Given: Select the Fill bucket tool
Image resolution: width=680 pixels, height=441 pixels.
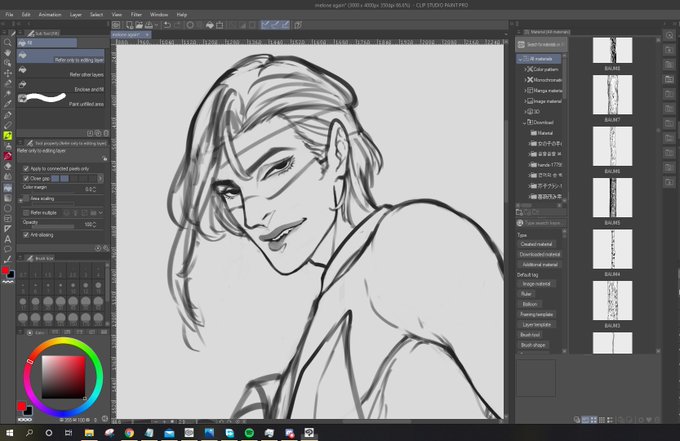Looking at the screenshot, I should (7, 188).
